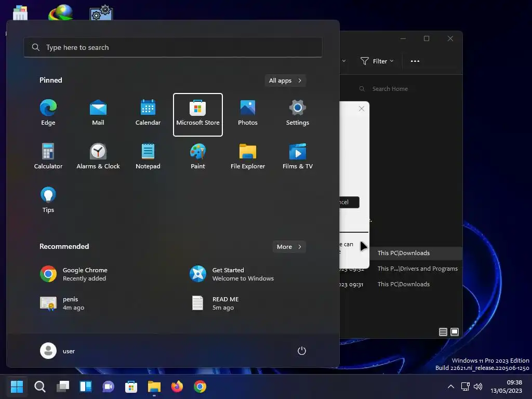Show hidden tray icons
This screenshot has width=532, height=399.
tap(450, 387)
